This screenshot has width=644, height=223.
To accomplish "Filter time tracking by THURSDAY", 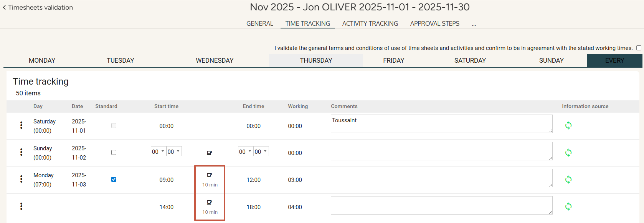I will [316, 61].
